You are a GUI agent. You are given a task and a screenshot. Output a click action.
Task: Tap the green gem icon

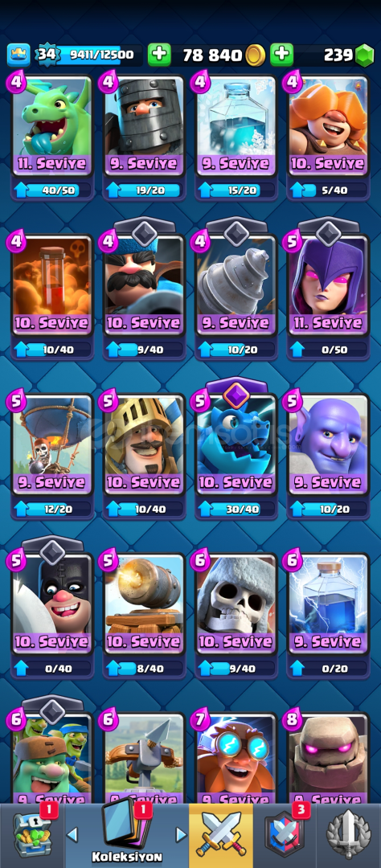364,55
